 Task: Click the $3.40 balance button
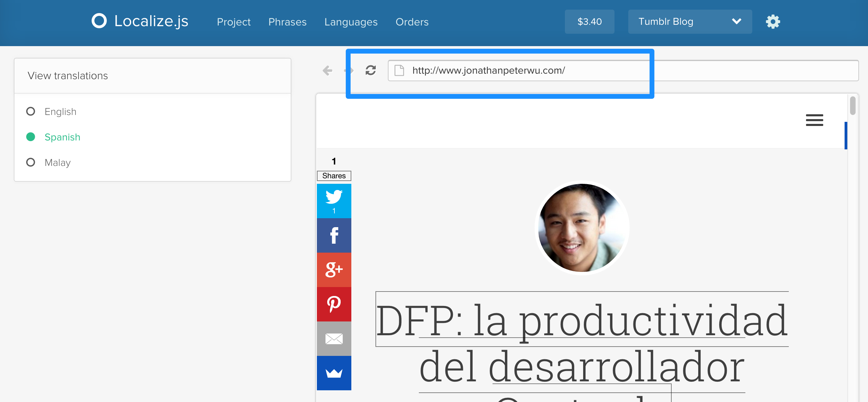tap(589, 22)
